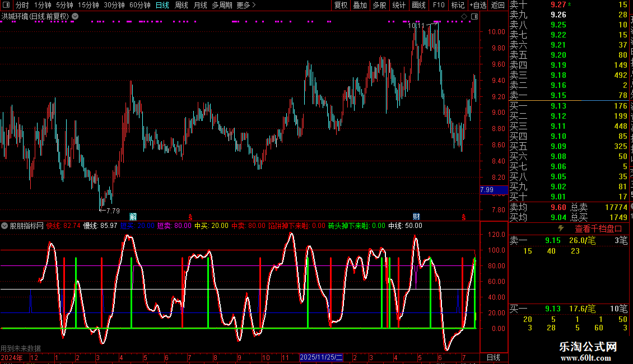Select the 15分钟 period
Screen dimensions: 633x364
pyautogui.click(x=88, y=5)
